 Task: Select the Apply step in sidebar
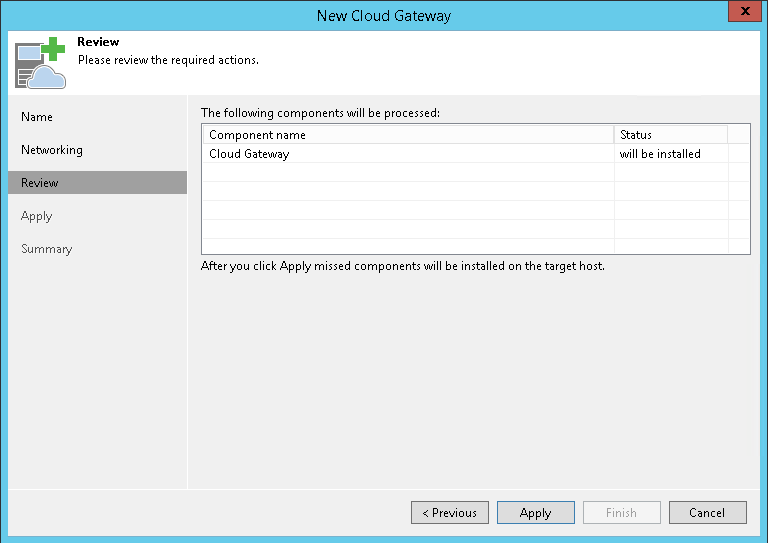(x=37, y=216)
